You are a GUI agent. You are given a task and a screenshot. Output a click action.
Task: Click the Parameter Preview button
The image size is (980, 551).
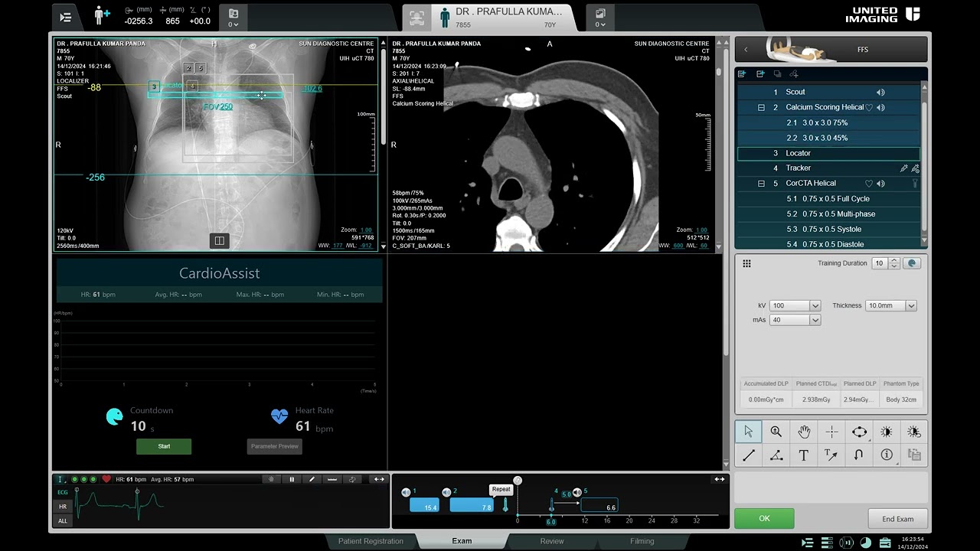click(x=274, y=446)
